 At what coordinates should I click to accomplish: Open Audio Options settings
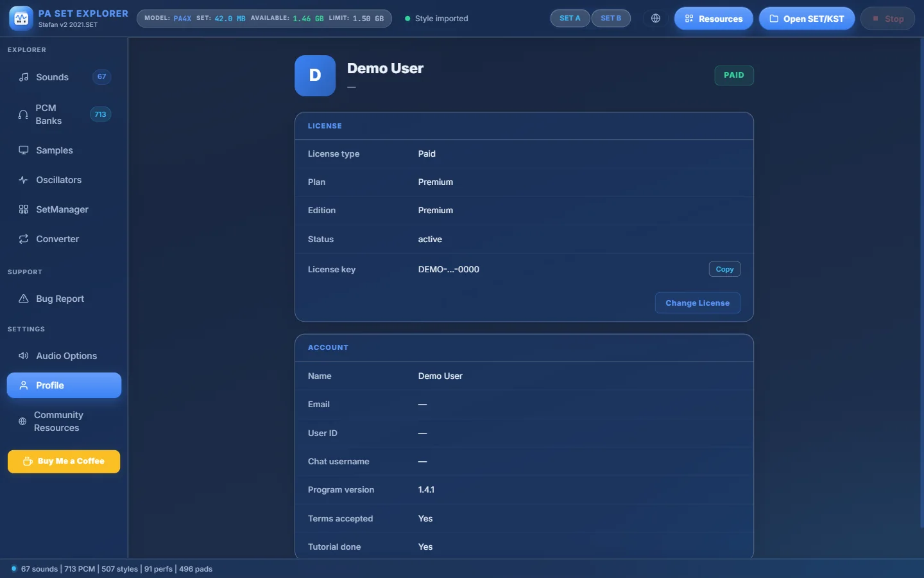pyautogui.click(x=64, y=356)
